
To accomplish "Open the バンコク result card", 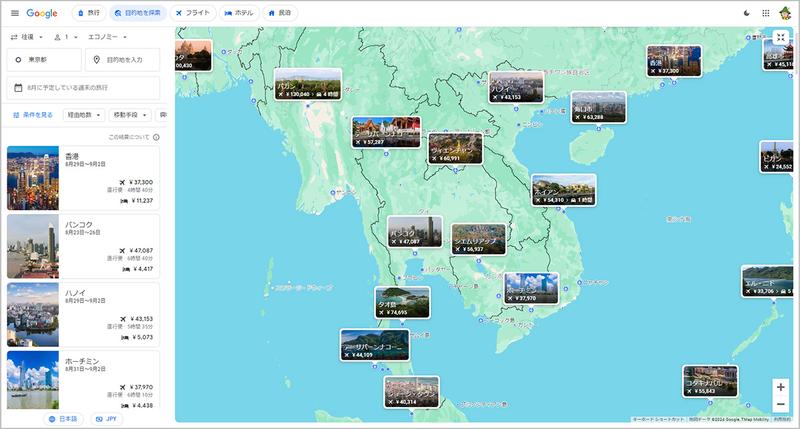I will [x=83, y=246].
